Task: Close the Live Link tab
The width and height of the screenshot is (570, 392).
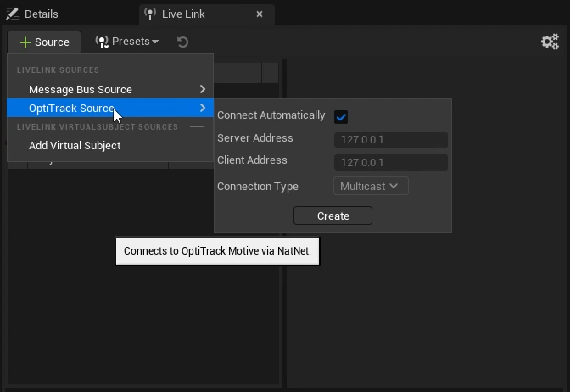Action: click(260, 14)
